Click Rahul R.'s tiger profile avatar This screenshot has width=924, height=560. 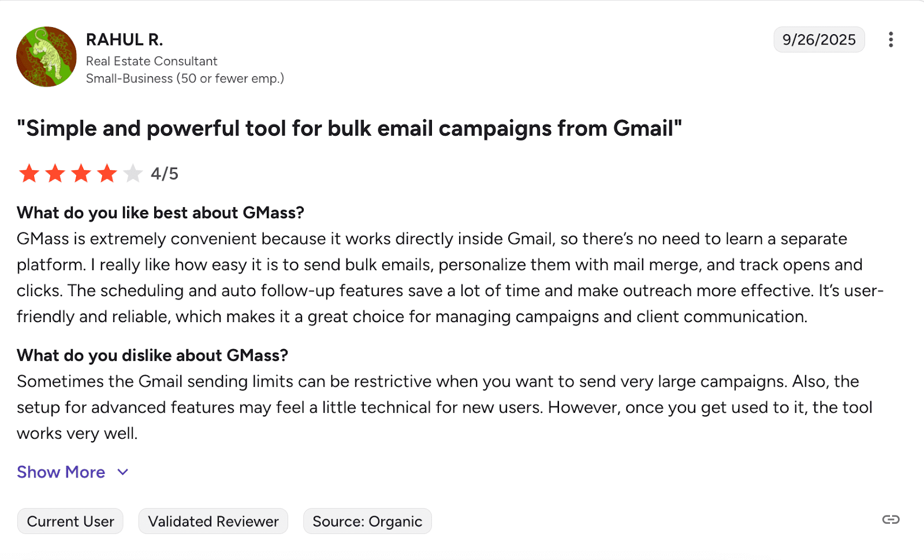coord(46,57)
